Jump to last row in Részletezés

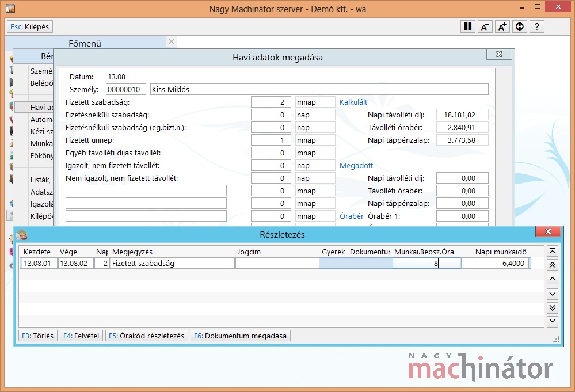tap(553, 321)
